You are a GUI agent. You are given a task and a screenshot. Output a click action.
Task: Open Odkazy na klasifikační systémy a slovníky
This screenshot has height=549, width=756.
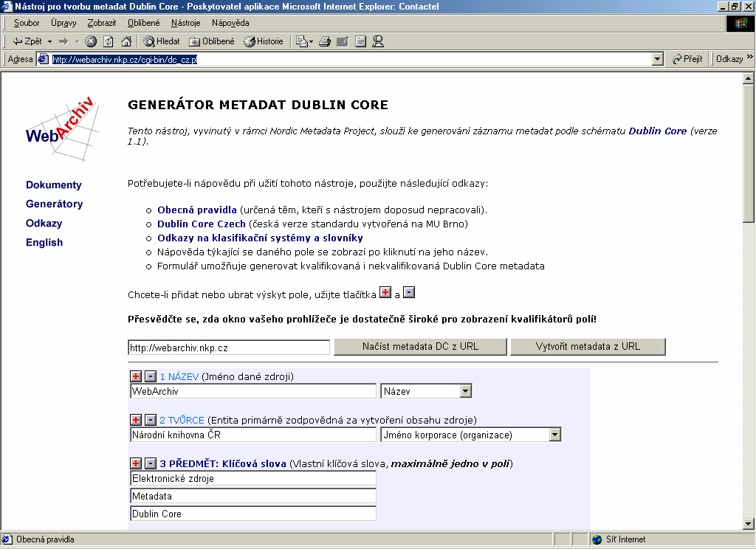point(260,238)
